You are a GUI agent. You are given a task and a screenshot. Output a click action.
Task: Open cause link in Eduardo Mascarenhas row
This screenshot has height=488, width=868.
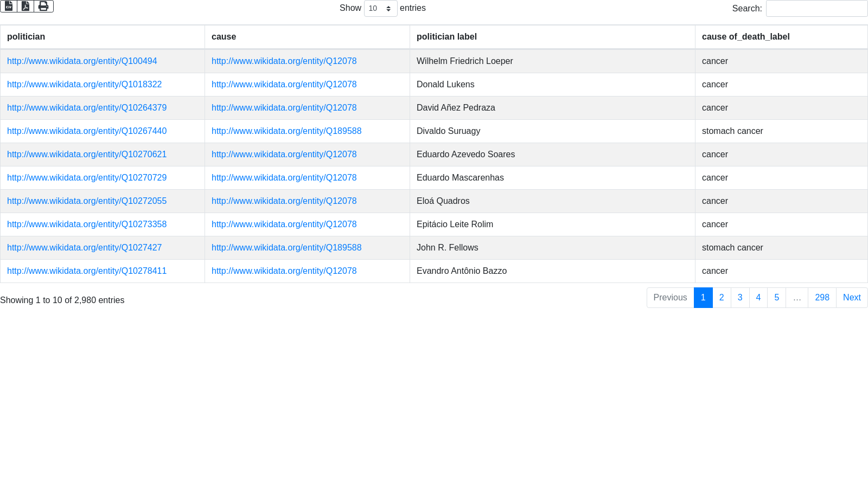(x=284, y=178)
